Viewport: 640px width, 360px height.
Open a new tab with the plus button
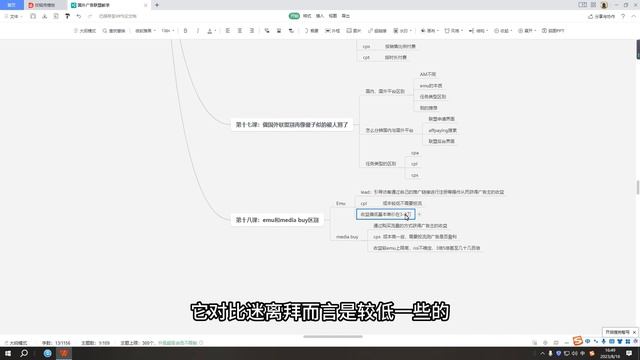point(157,5)
